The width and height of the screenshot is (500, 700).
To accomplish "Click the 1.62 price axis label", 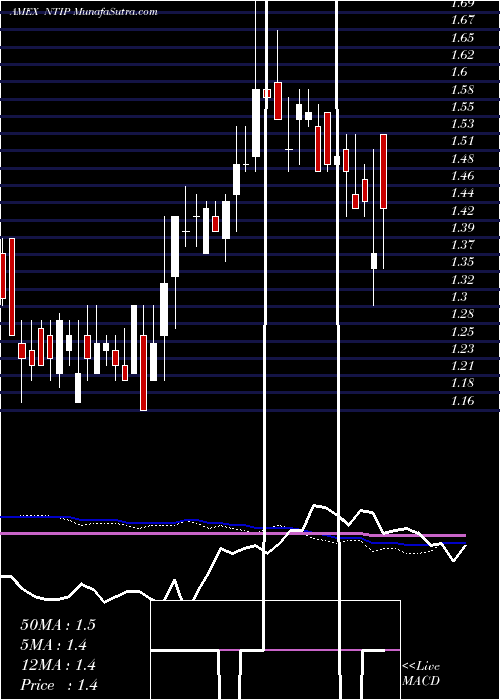I will 462,55.
